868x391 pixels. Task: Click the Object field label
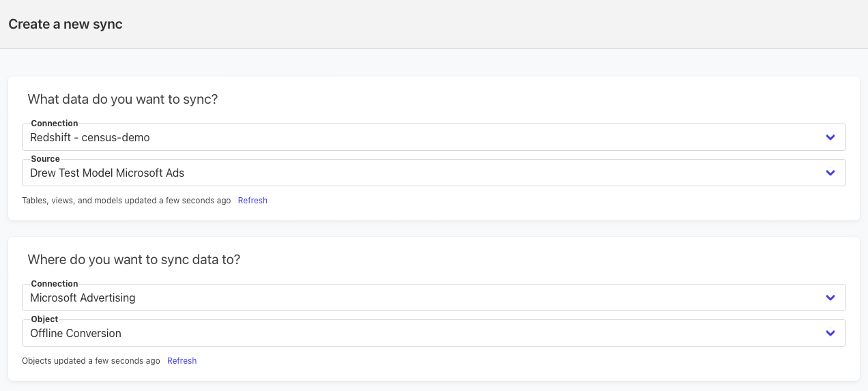click(44, 319)
